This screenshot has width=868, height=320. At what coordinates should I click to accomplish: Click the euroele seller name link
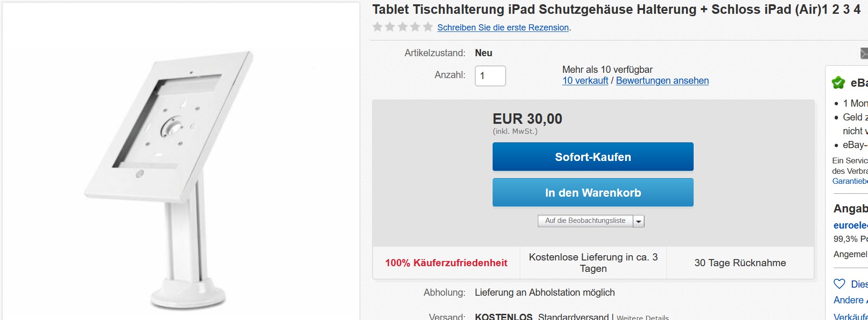(851, 225)
